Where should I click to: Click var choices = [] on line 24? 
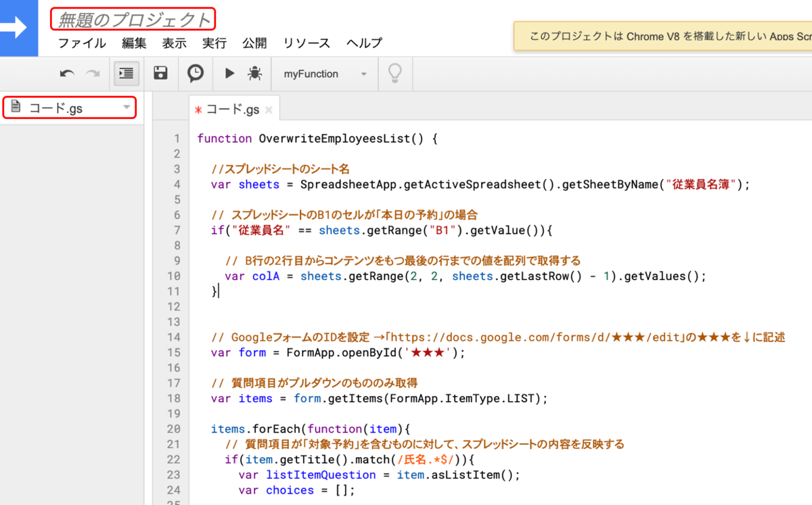(296, 490)
